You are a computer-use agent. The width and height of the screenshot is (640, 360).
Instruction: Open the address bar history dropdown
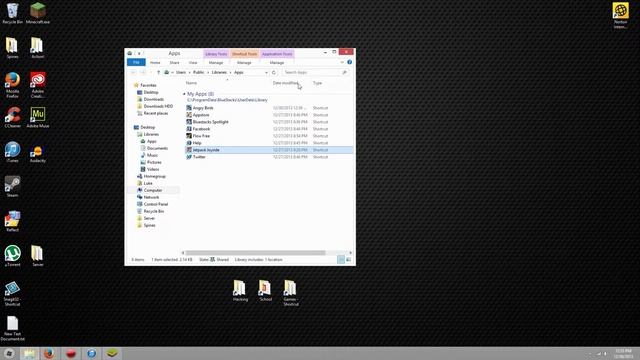tap(266, 72)
